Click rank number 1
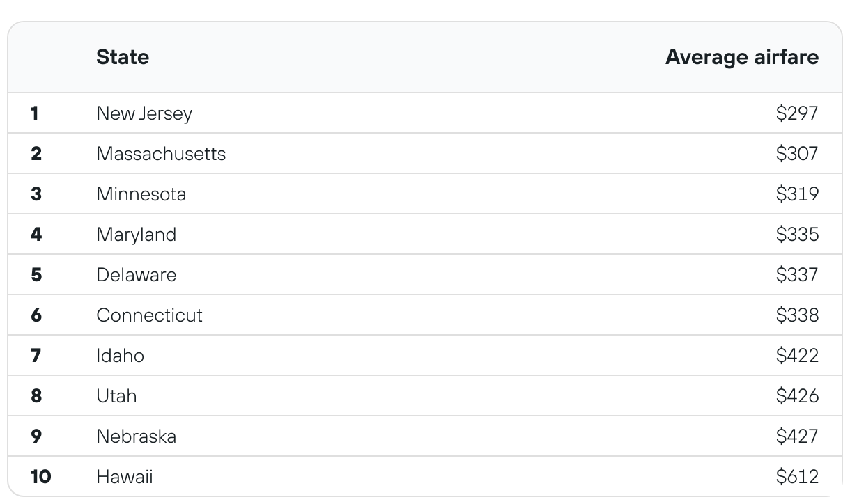The image size is (850, 504). click(35, 113)
